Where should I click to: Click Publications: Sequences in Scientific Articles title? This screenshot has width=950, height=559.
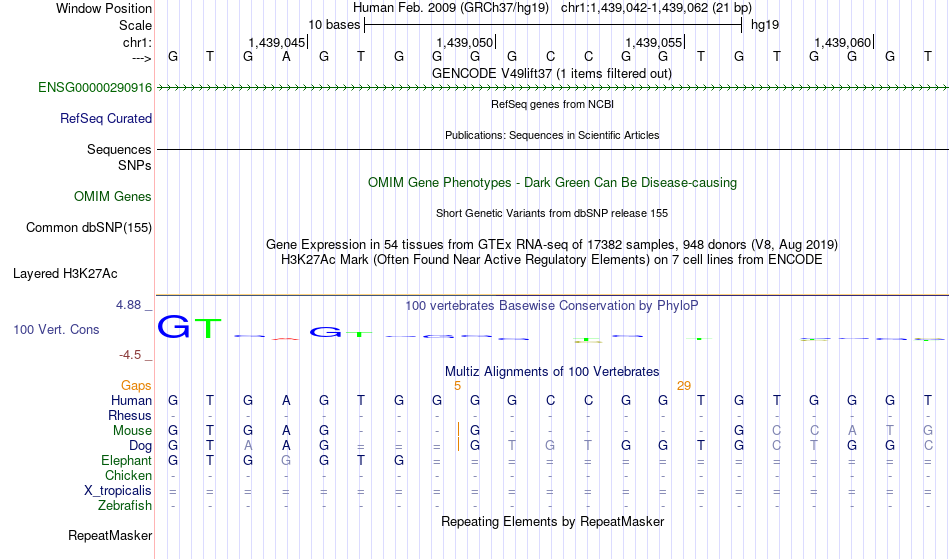click(x=552, y=135)
